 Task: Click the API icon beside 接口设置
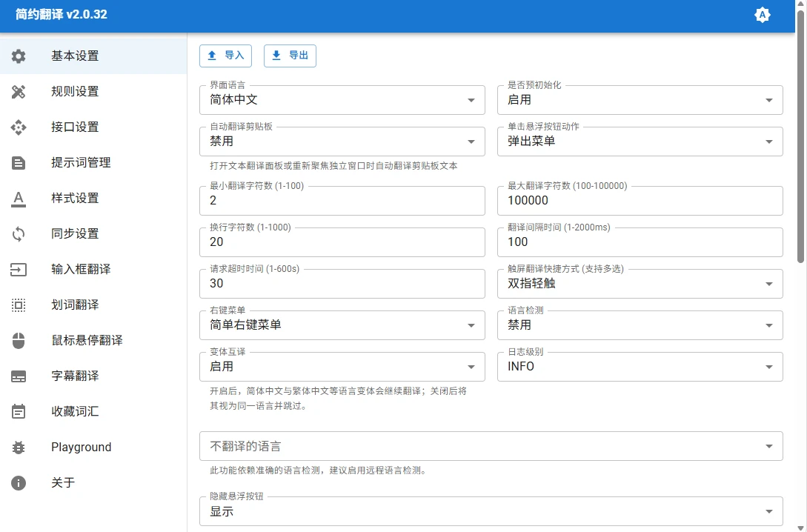[x=19, y=127]
